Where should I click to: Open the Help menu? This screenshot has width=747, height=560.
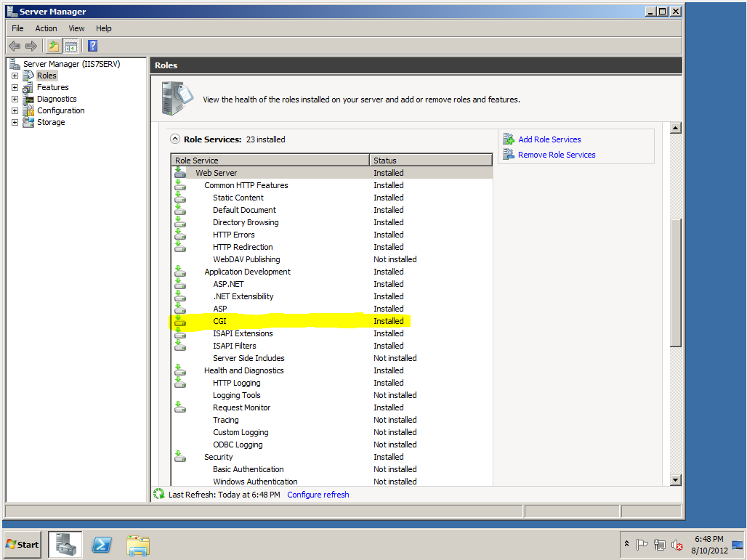[103, 28]
